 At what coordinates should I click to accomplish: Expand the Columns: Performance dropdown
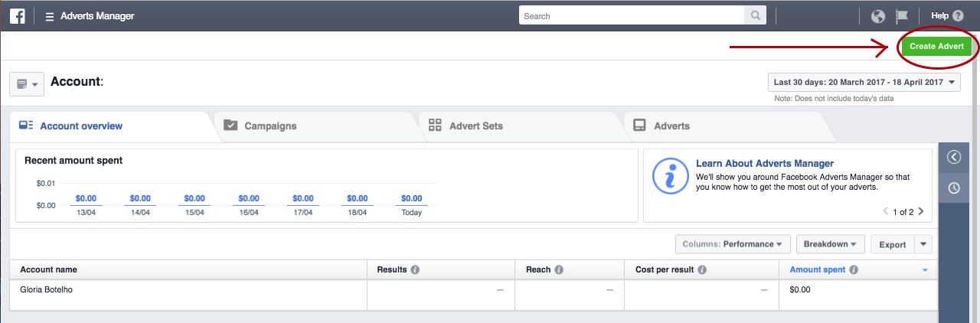coord(732,244)
